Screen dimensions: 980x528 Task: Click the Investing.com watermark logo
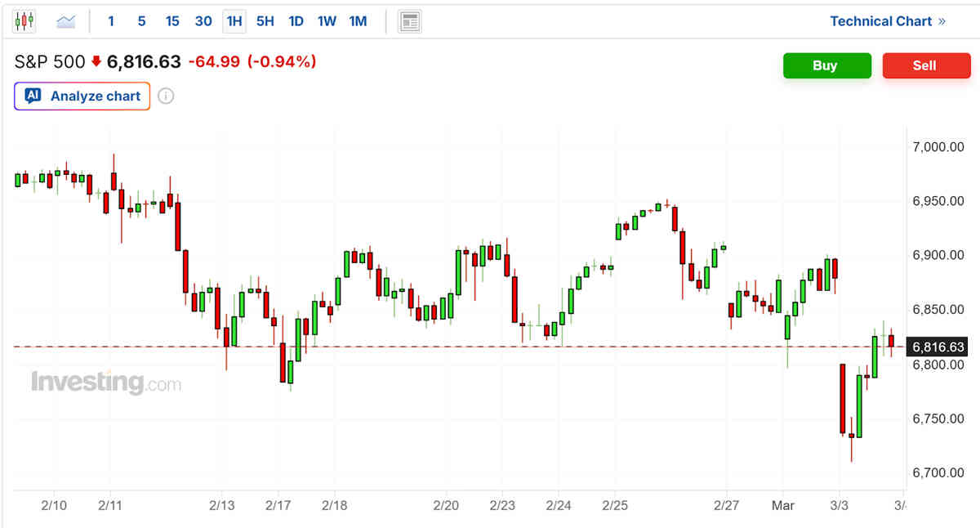pyautogui.click(x=106, y=383)
